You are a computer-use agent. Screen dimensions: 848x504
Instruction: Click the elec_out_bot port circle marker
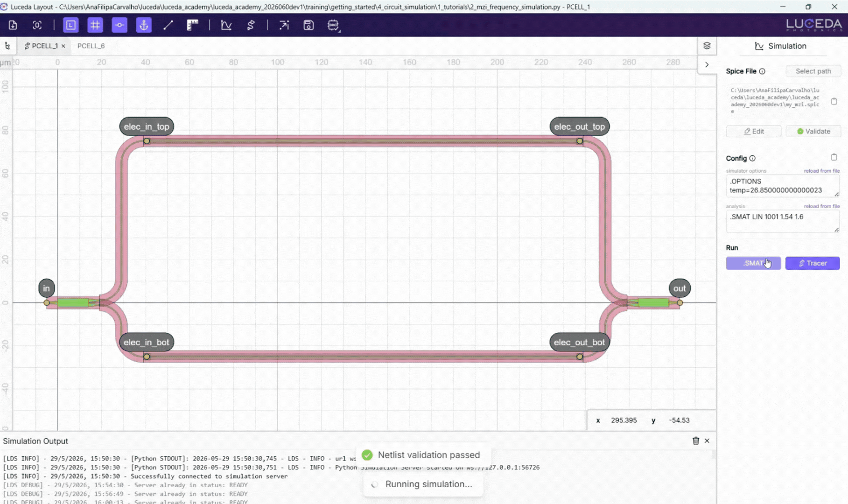pyautogui.click(x=579, y=357)
